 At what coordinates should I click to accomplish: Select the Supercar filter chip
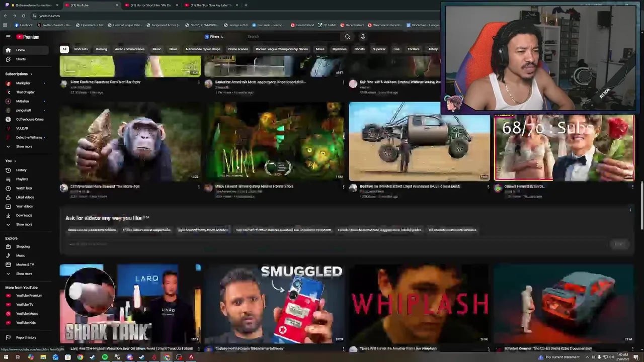pyautogui.click(x=379, y=49)
